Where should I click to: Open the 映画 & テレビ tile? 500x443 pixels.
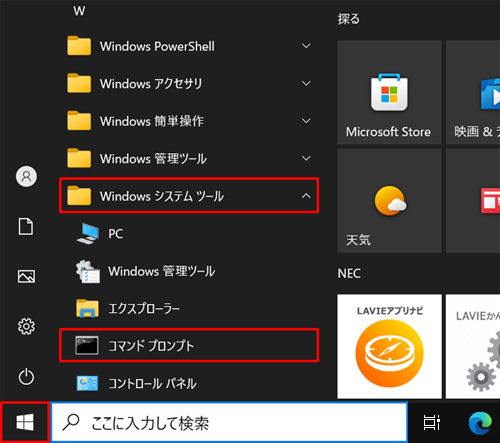[473, 92]
